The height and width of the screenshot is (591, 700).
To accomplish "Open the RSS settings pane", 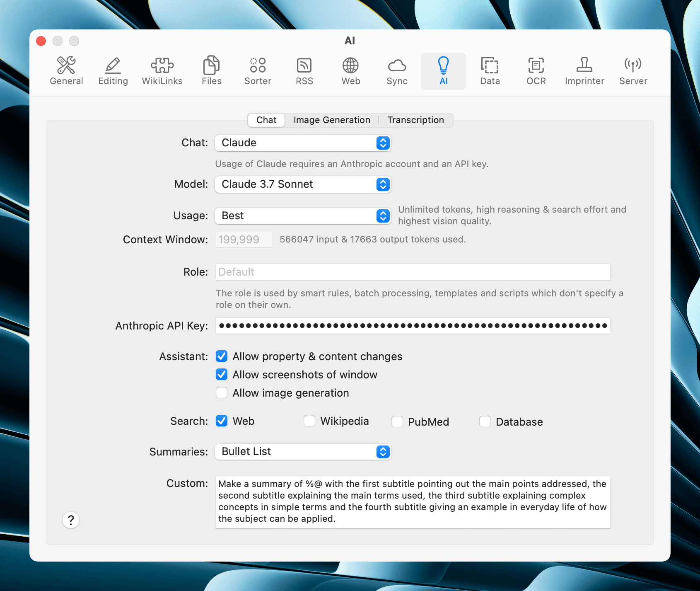I will [304, 71].
